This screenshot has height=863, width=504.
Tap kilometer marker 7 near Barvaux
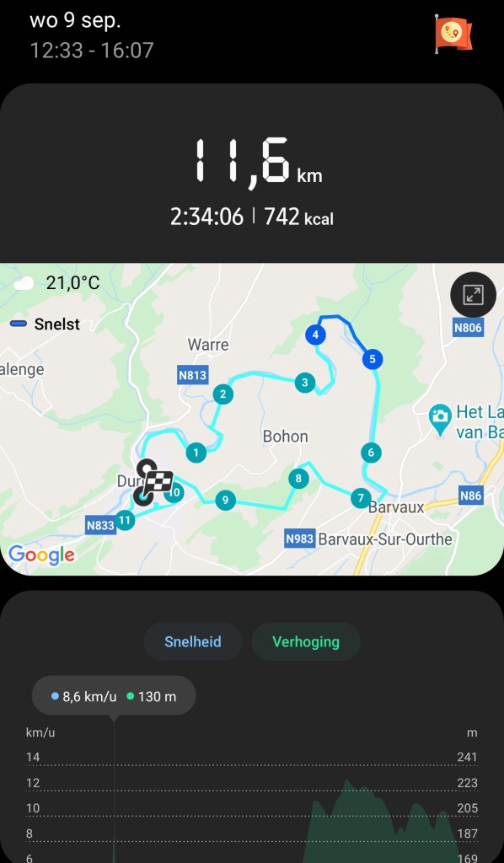coord(361,499)
